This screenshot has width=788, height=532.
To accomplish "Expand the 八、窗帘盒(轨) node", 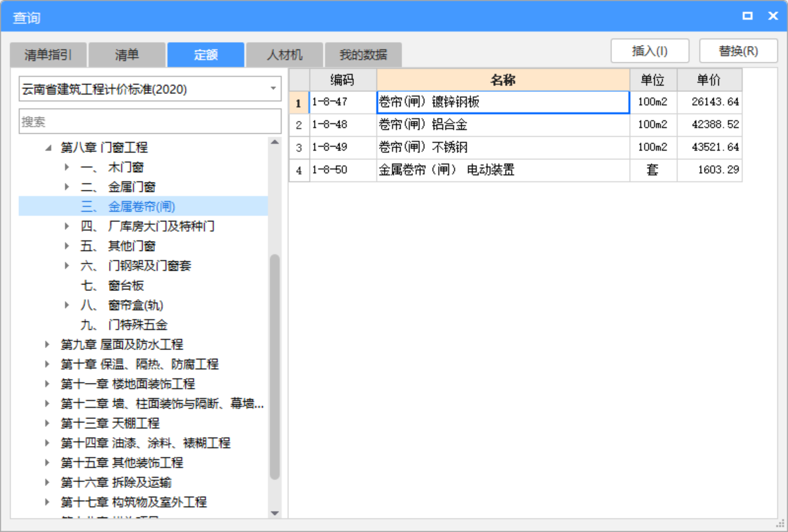I will point(67,305).
